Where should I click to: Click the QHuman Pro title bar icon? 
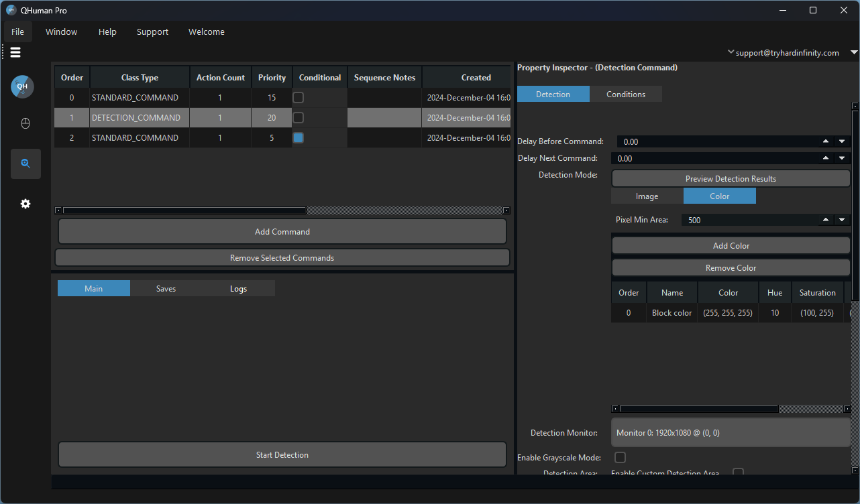coord(11,10)
